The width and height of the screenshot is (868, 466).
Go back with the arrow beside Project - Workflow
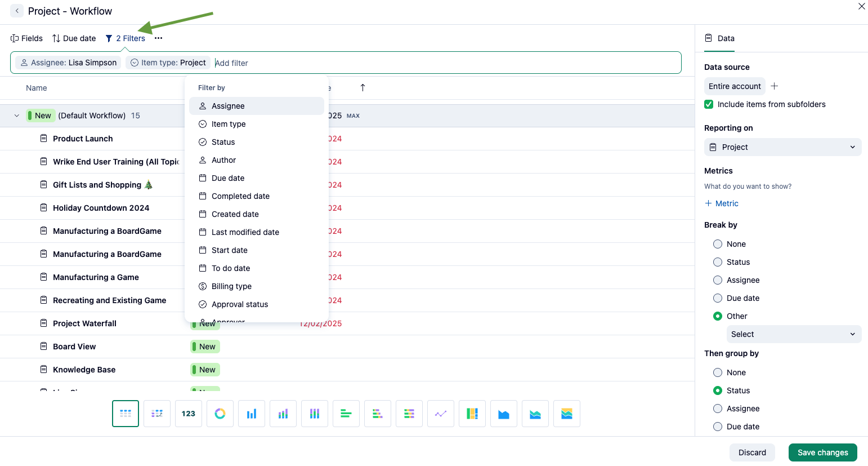[x=17, y=11]
